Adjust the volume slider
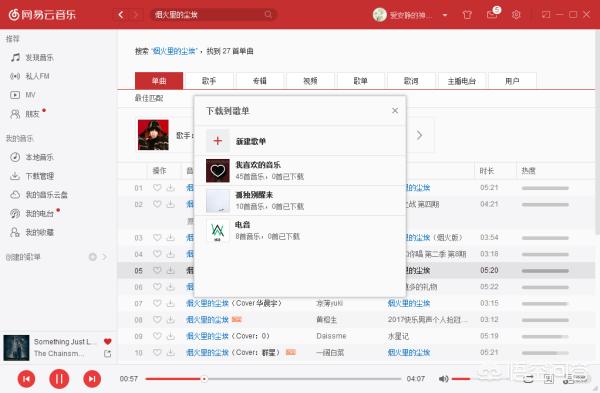The width and height of the screenshot is (600, 393). click(461, 379)
